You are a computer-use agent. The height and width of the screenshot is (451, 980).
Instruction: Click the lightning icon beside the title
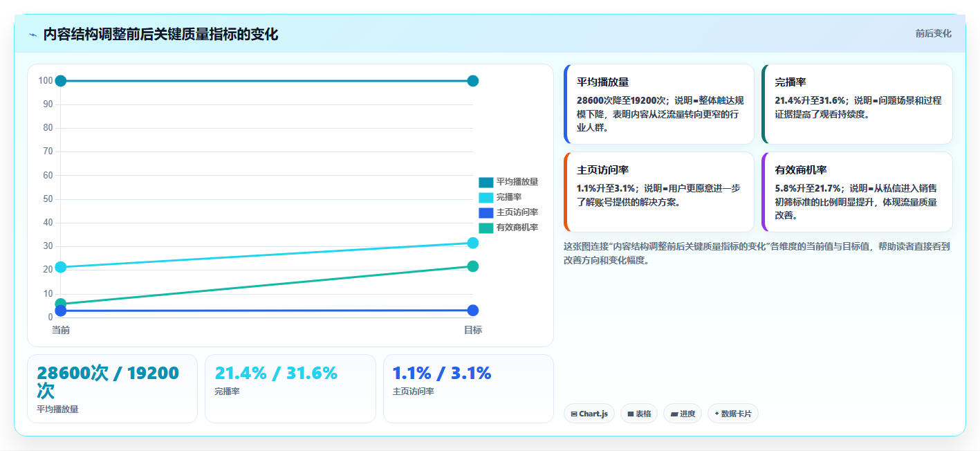click(x=33, y=35)
